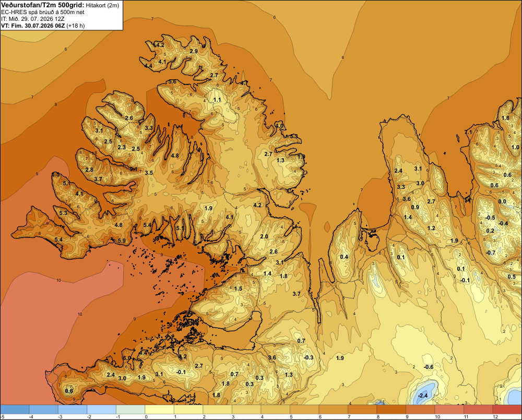Click the -5 tick label on the legend

[2, 417]
